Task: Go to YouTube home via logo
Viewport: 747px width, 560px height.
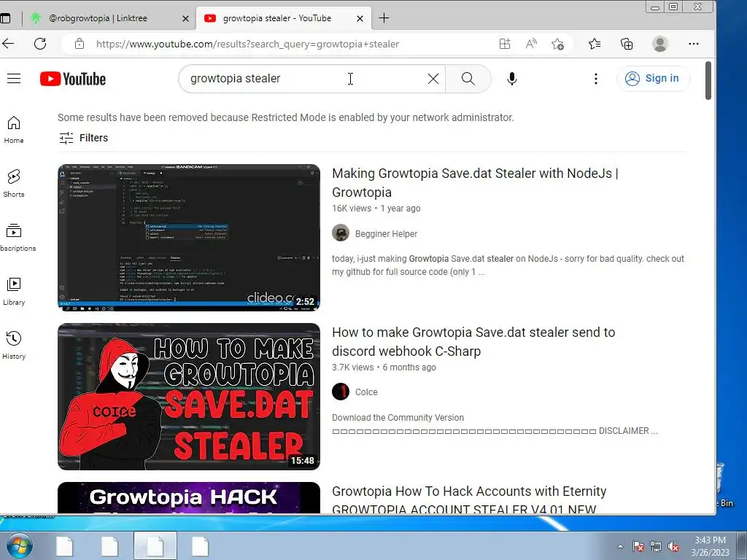Action: (x=73, y=79)
